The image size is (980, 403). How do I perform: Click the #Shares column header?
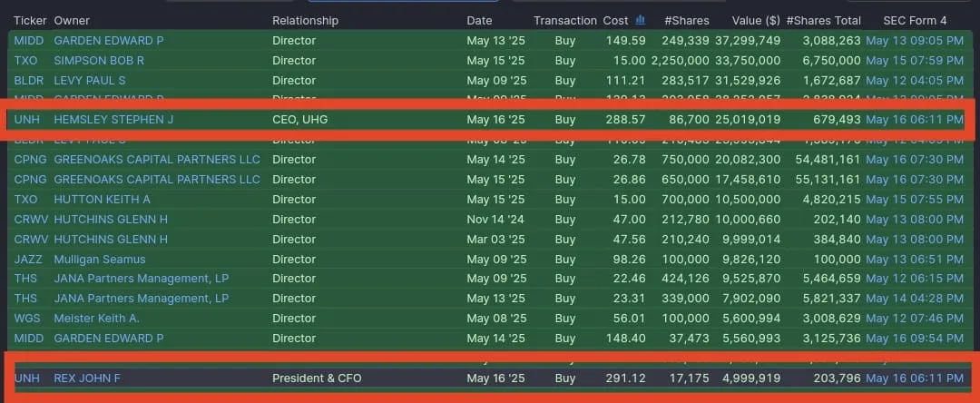686,21
